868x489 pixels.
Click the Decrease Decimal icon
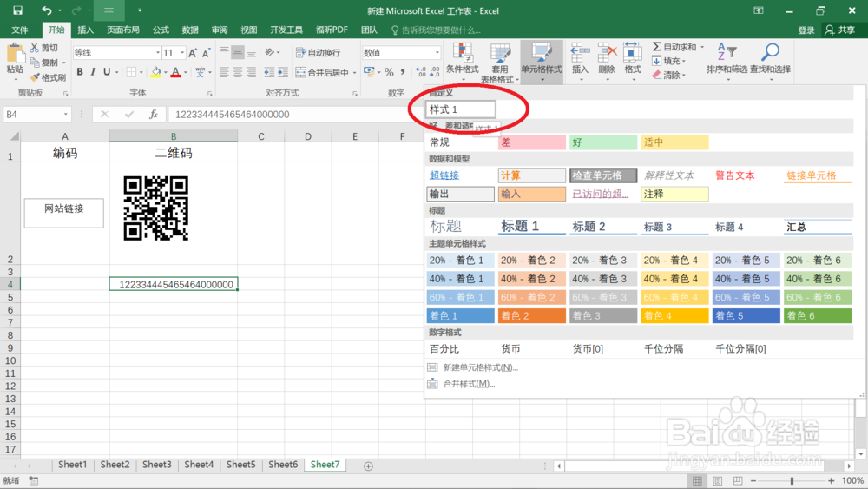(435, 72)
